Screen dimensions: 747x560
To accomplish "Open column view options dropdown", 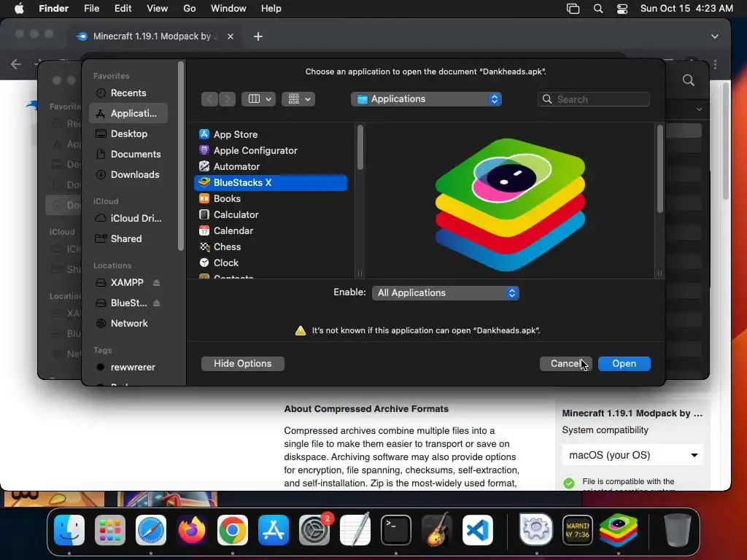I will tap(259, 99).
